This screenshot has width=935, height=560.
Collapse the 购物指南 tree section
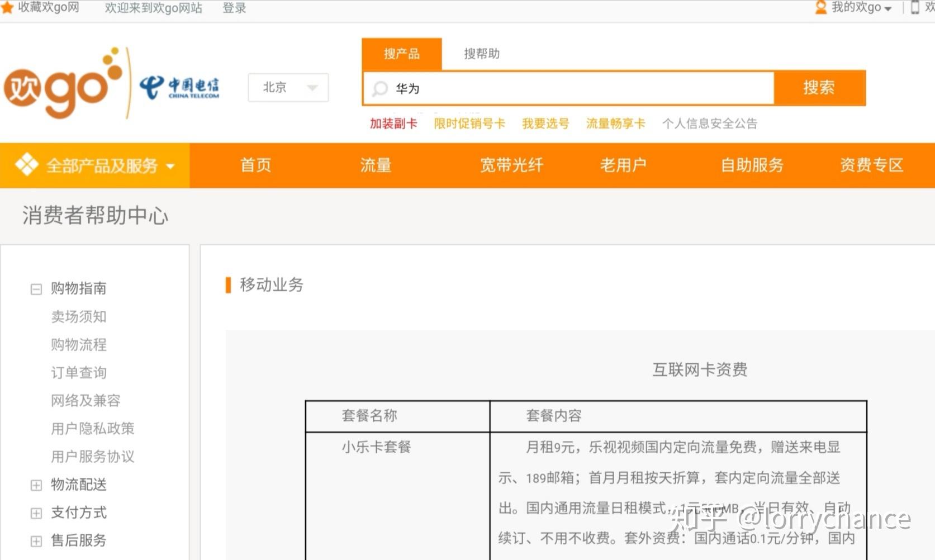click(x=36, y=289)
